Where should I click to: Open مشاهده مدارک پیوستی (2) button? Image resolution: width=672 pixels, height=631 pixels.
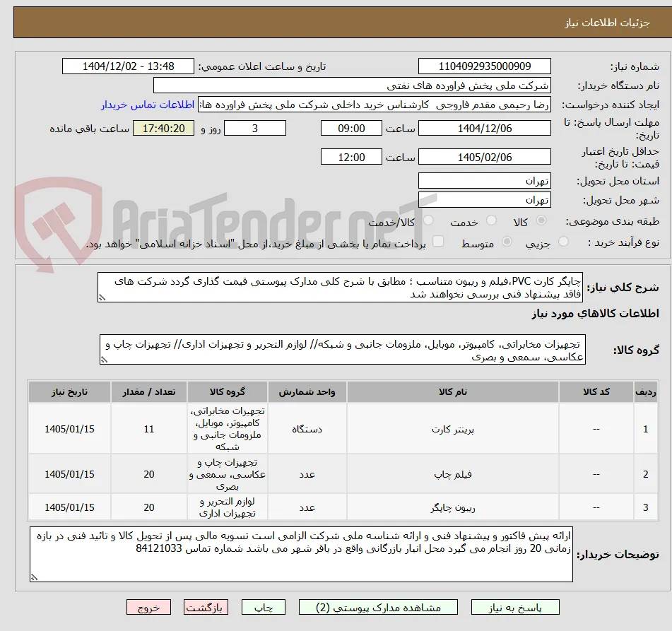(x=378, y=608)
